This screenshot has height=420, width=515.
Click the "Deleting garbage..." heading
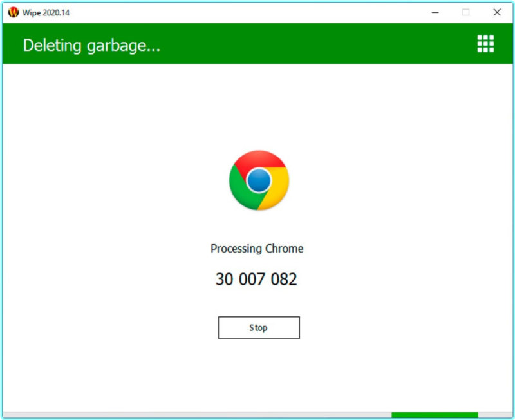pos(91,45)
